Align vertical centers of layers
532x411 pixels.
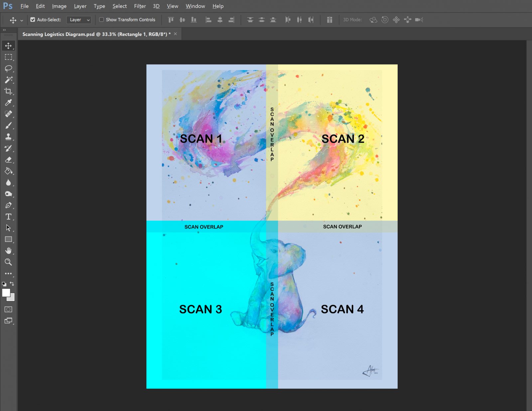coord(182,20)
